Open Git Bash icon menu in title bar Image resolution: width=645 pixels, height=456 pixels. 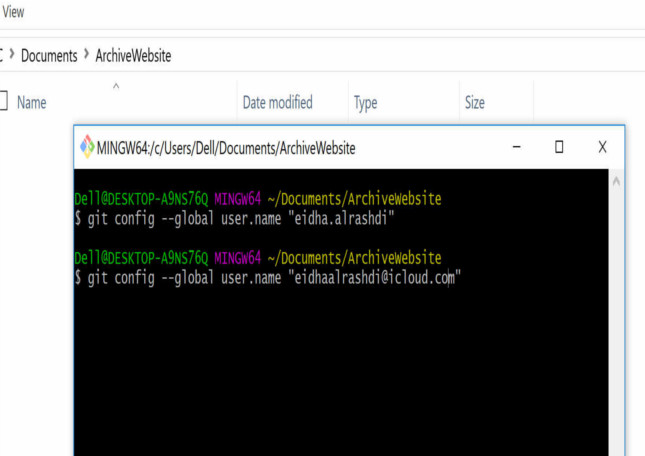click(x=87, y=146)
